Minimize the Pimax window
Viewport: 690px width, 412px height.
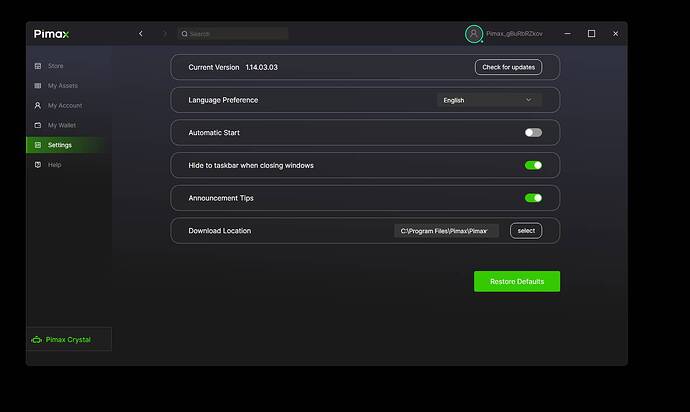pyautogui.click(x=567, y=33)
